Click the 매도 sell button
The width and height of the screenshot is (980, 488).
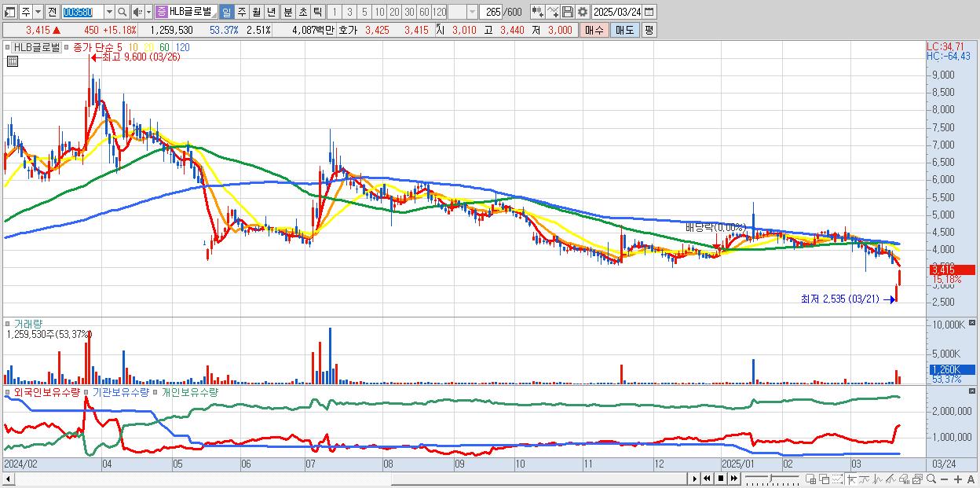coord(625,30)
